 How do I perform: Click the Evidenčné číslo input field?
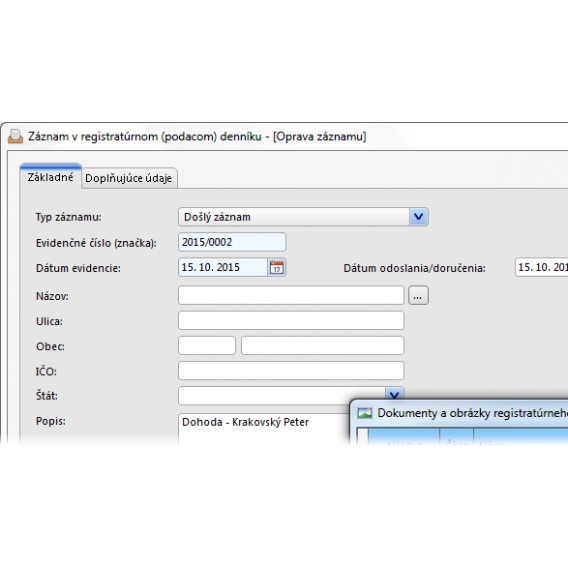[232, 242]
